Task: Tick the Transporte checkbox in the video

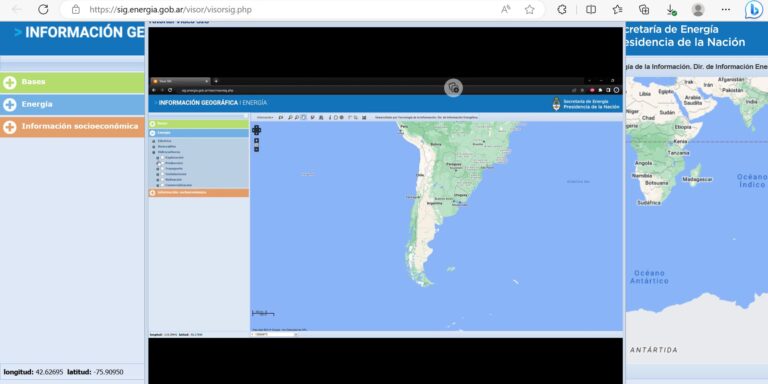Action: [162, 168]
